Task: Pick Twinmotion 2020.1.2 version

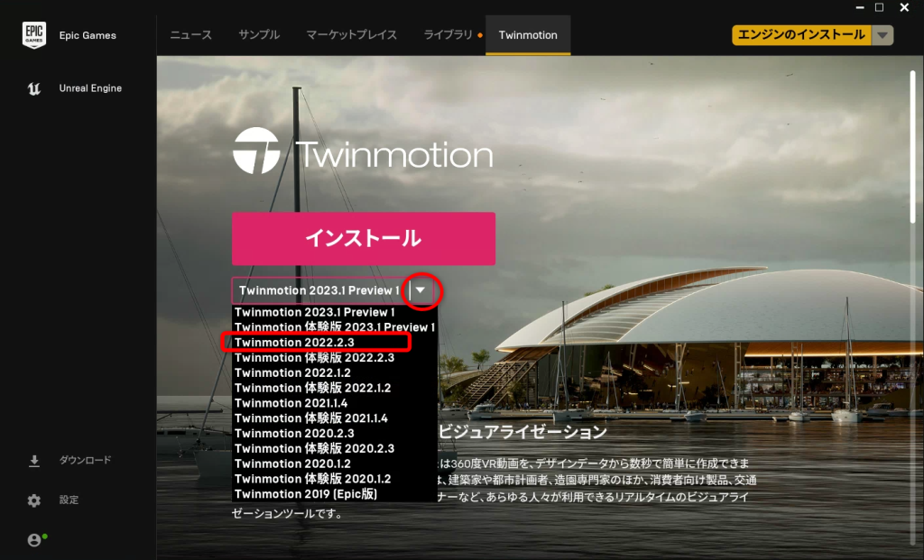Action: tap(293, 464)
